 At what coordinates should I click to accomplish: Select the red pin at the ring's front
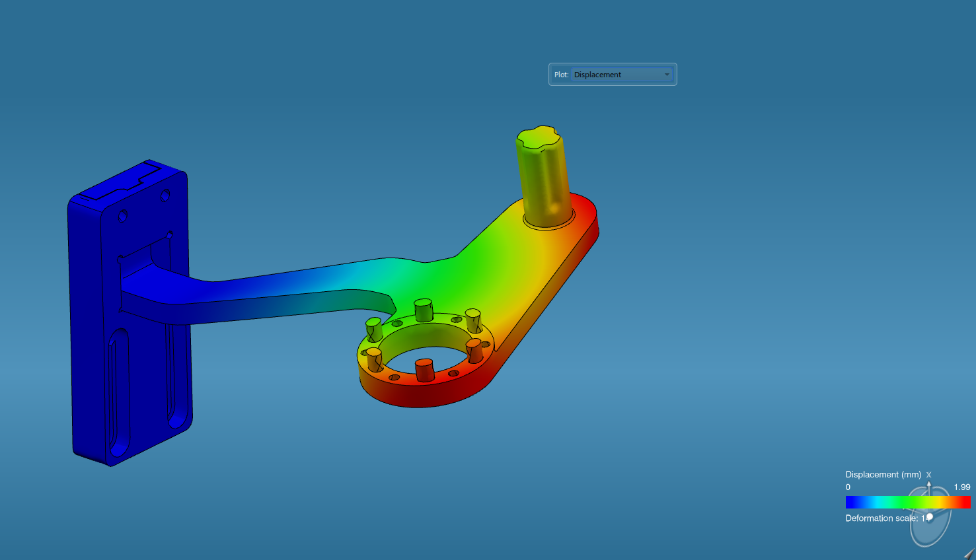pos(424,370)
